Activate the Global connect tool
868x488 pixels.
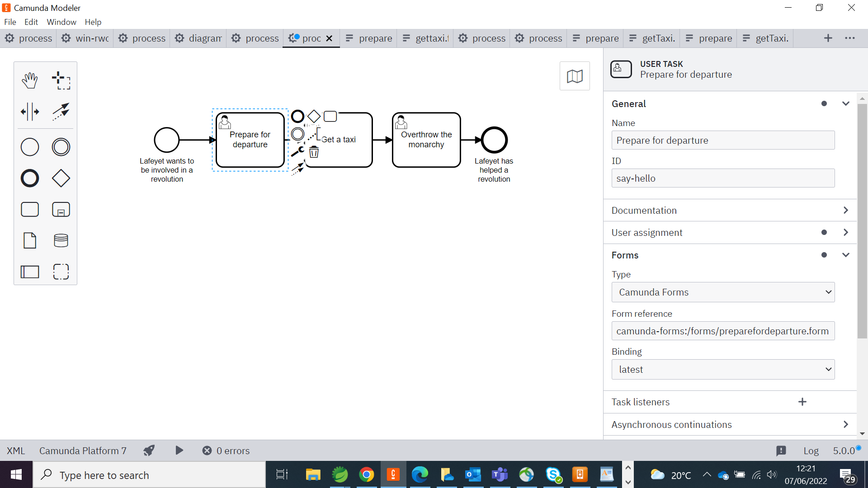pos(61,112)
